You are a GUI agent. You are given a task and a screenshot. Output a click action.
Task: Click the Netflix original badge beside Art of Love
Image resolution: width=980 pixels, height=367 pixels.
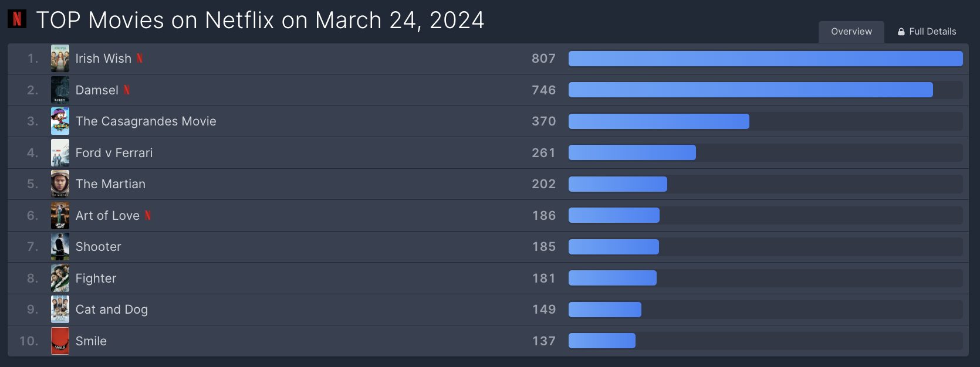[x=148, y=215]
